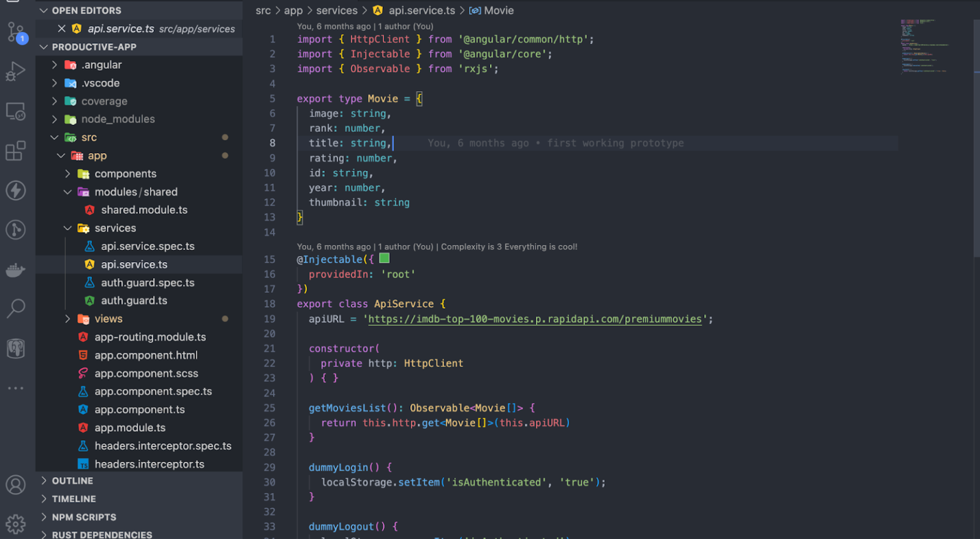Click the Accounts icon in activity bar
The width and height of the screenshot is (980, 539).
[x=15, y=485]
